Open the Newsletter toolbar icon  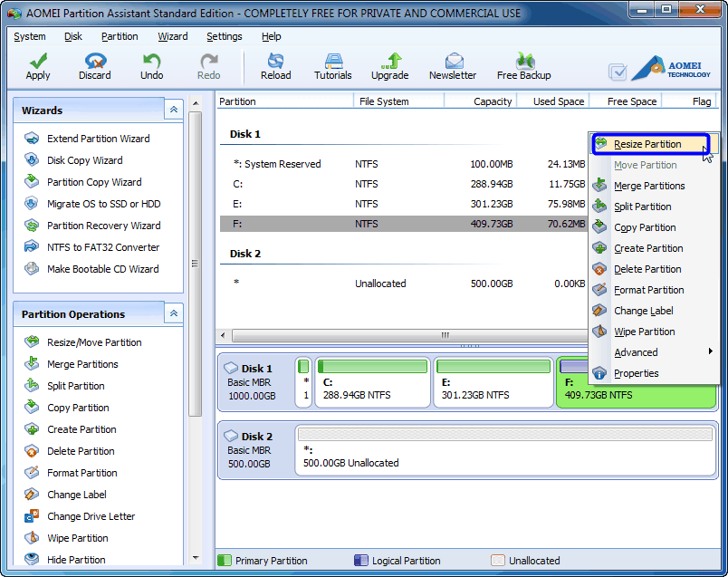453,61
